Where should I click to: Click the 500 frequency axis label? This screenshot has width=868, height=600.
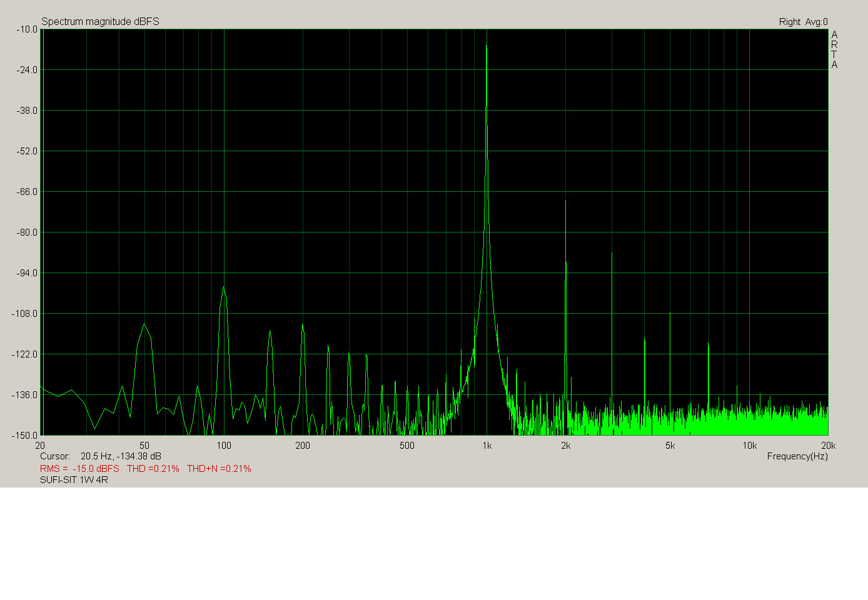coord(407,446)
